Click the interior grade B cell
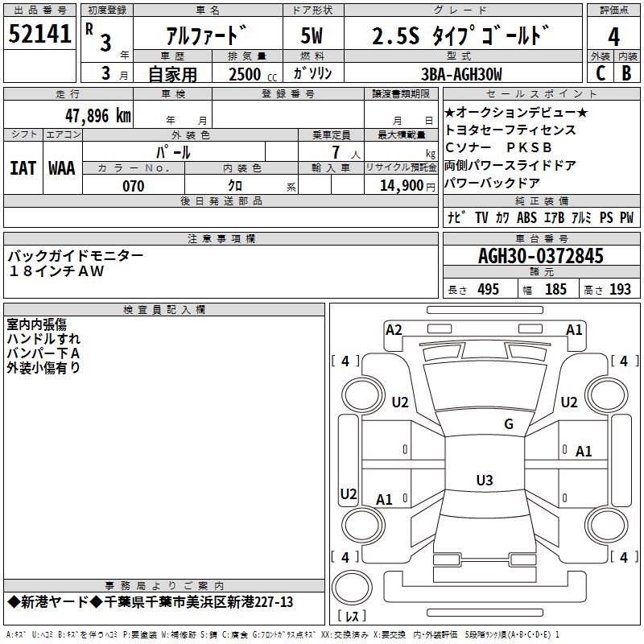 tap(627, 72)
